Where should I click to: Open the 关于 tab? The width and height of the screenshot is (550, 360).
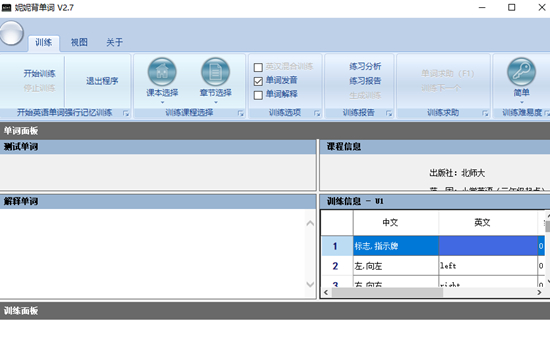click(x=114, y=42)
